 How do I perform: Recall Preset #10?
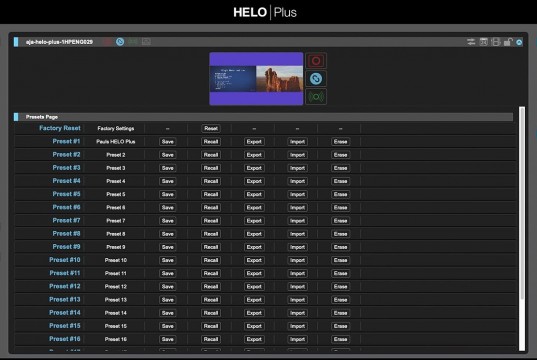click(211, 260)
